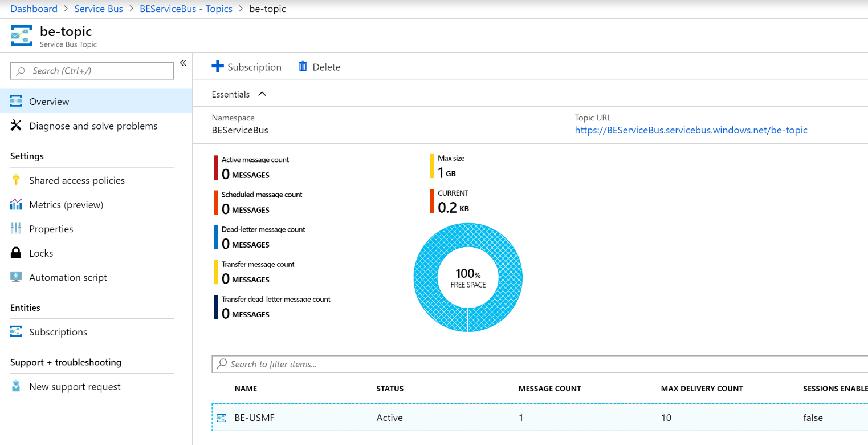Sort by the MAX DELIVERY COUNT column header

(702, 389)
